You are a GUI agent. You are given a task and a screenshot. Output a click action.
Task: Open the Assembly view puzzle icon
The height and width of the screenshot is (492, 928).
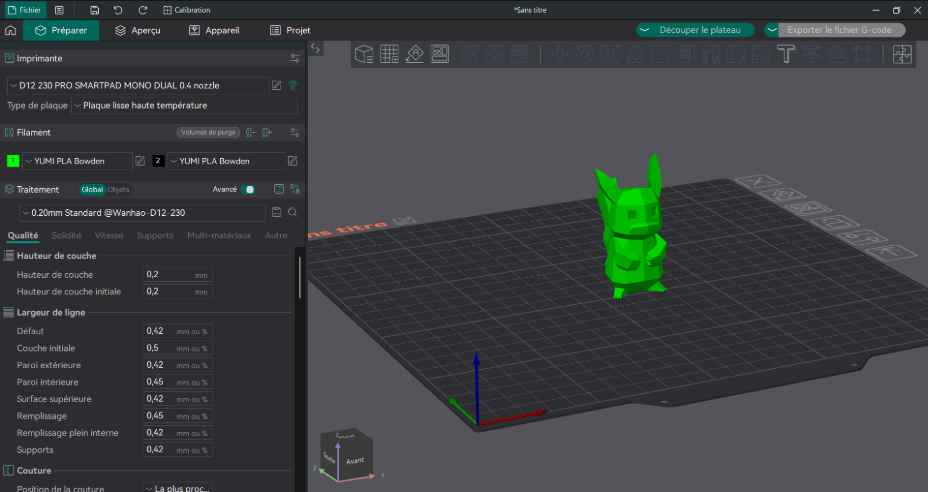[x=902, y=54]
